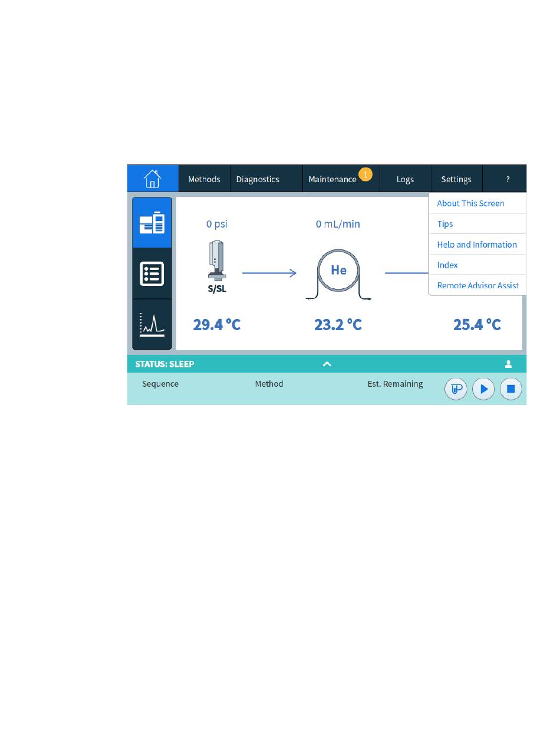This screenshot has height=747, width=560.
Task: Click the Method label in status tray
Action: pos(269,384)
